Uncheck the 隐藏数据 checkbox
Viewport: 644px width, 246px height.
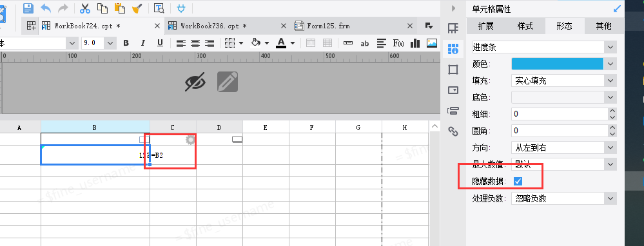coord(518,181)
